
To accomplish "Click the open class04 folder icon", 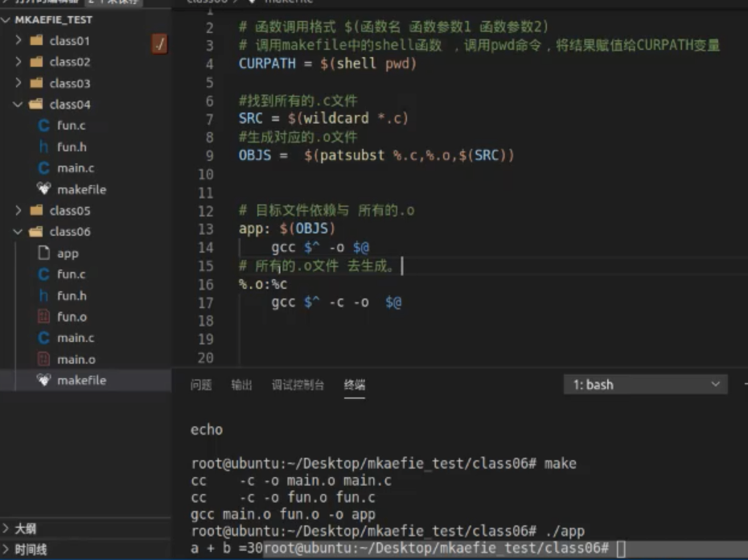I will (x=35, y=104).
